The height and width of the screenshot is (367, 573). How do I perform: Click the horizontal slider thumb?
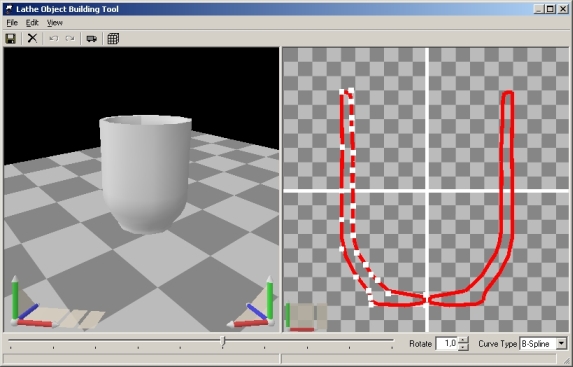coord(223,342)
